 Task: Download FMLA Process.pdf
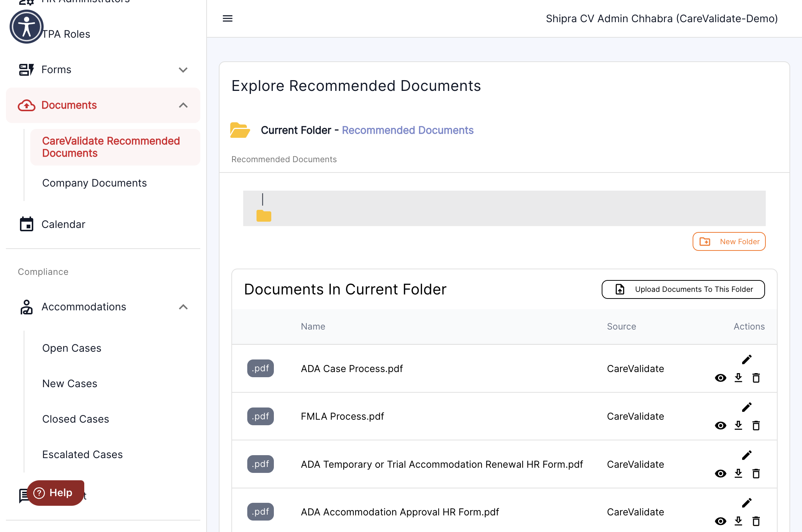738,425
